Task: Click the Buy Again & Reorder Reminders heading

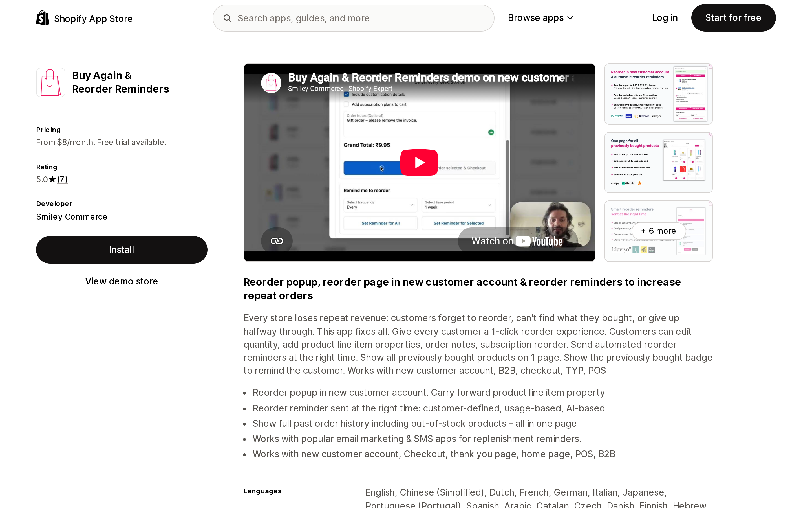Action: point(120,82)
